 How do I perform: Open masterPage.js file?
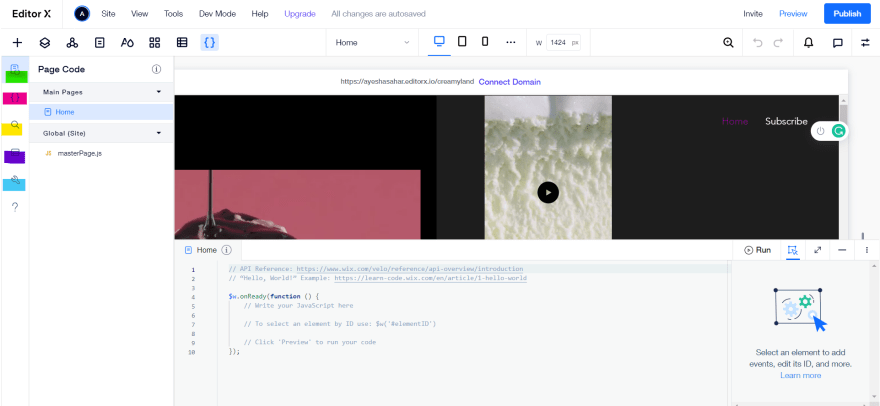tap(80, 153)
